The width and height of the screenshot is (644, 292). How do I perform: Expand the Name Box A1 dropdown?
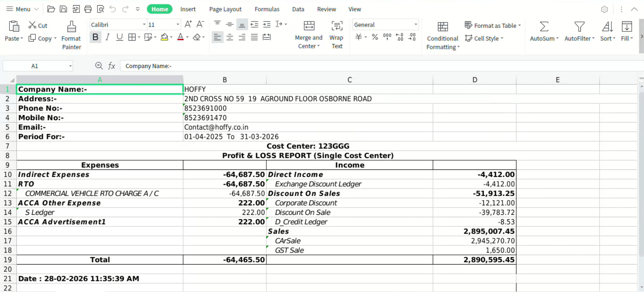point(70,66)
